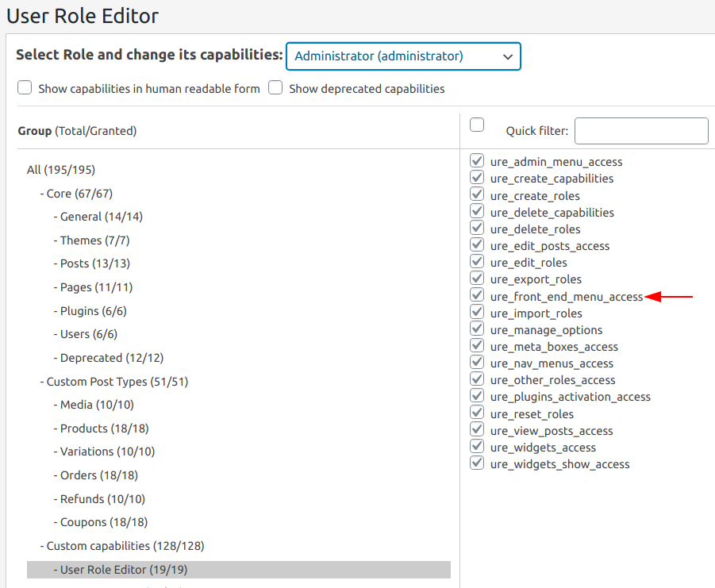Select the Media (10/10) group
The image size is (715, 588).
(94, 405)
